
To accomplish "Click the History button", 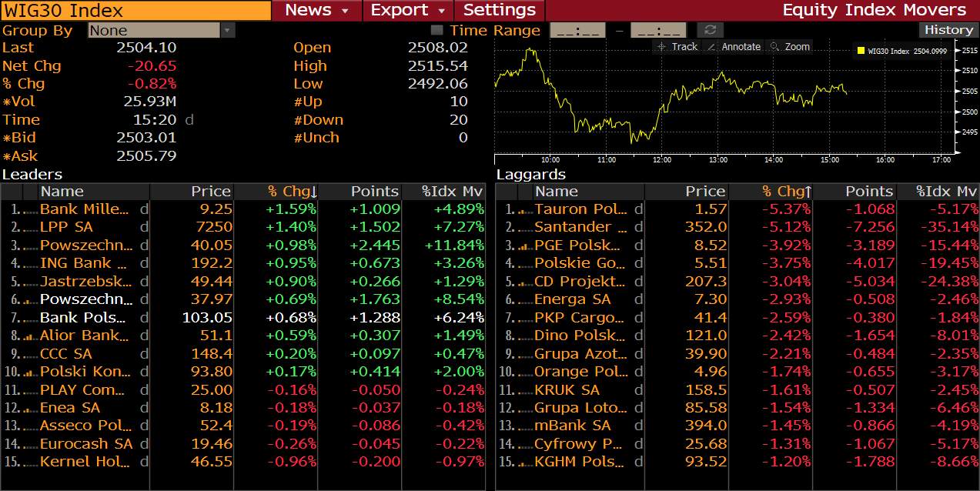I will coord(948,30).
